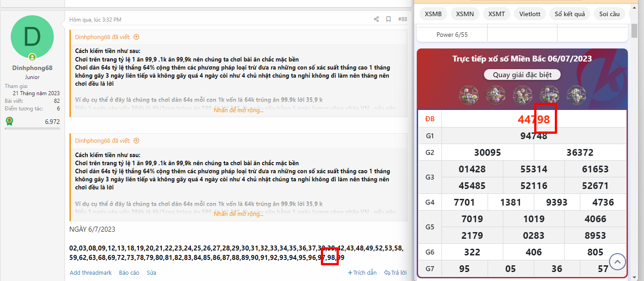Click the G2 result 36372

(580, 153)
